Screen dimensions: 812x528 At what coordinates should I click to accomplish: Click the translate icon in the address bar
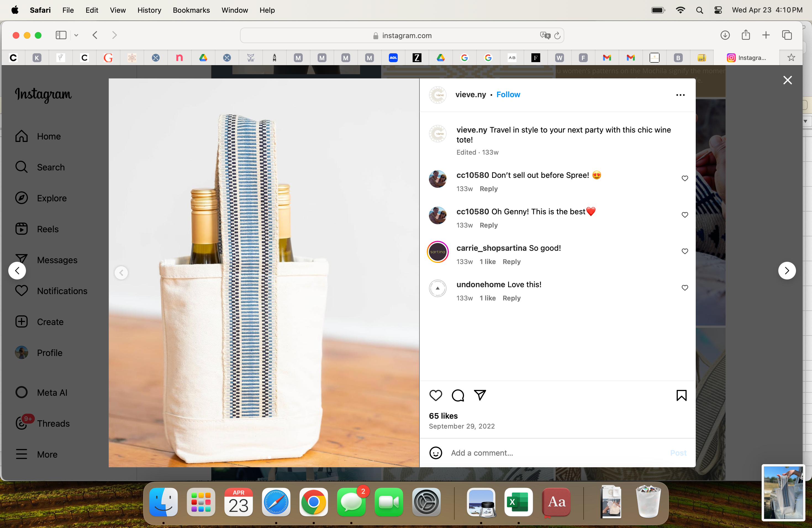click(545, 35)
